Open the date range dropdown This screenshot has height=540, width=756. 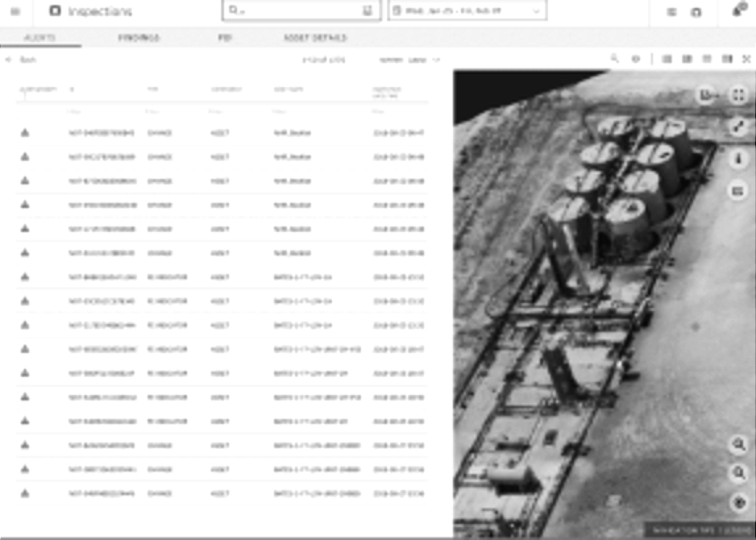(467, 11)
